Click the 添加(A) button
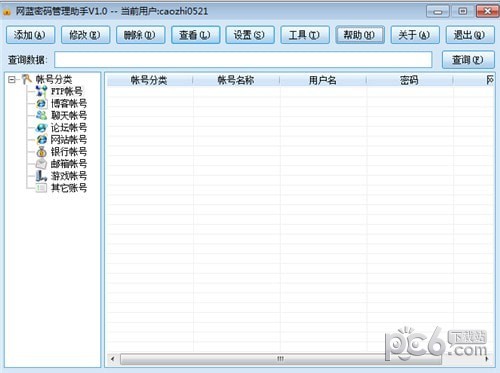Screen dimensions: 500x373 [x=30, y=35]
